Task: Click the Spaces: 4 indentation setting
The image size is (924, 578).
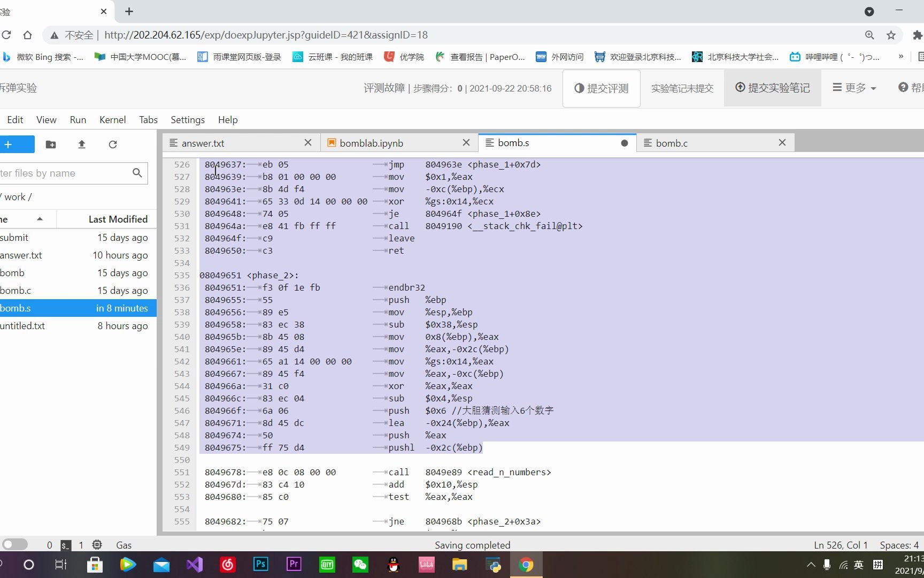Action: click(899, 545)
